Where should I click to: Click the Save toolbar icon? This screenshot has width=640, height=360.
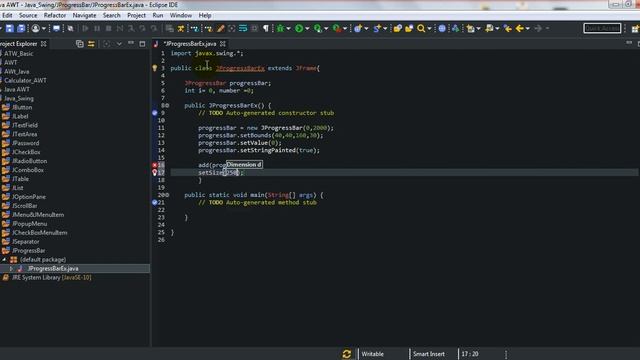[x=9, y=28]
